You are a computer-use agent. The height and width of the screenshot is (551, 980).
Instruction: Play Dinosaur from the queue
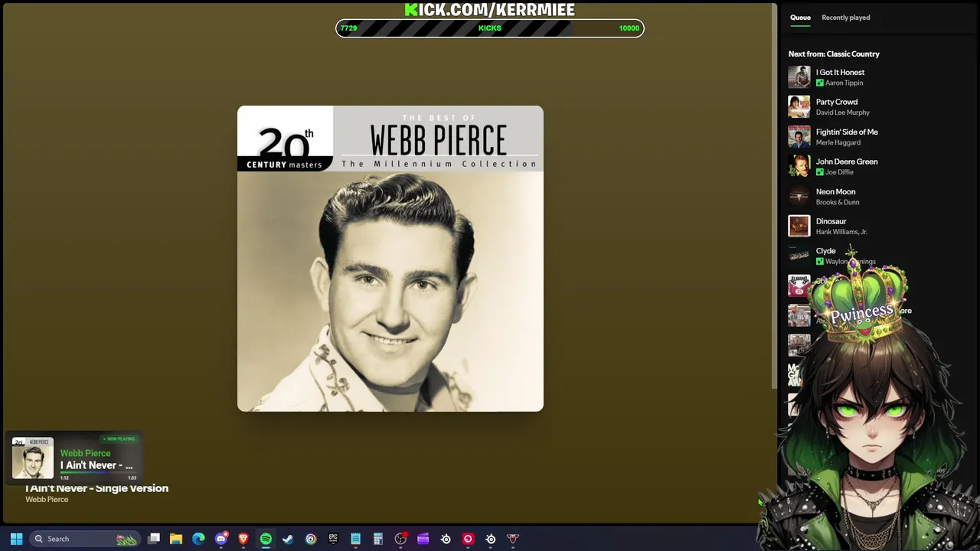point(831,221)
